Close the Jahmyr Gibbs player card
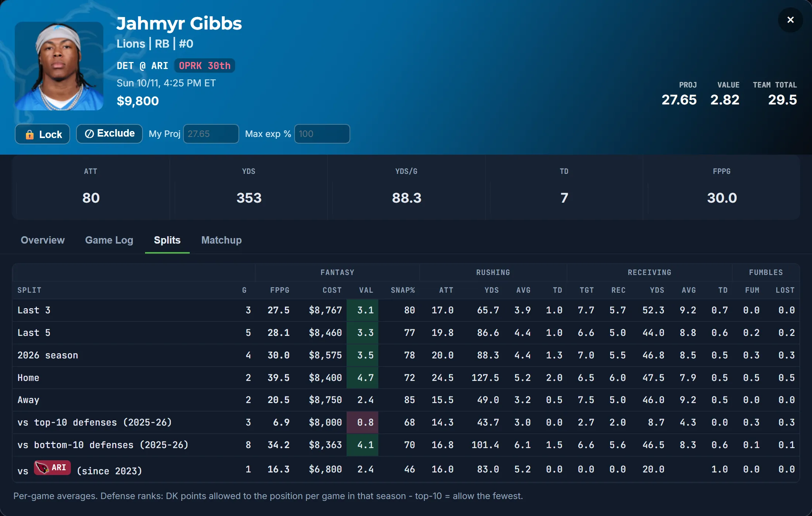 tap(790, 20)
